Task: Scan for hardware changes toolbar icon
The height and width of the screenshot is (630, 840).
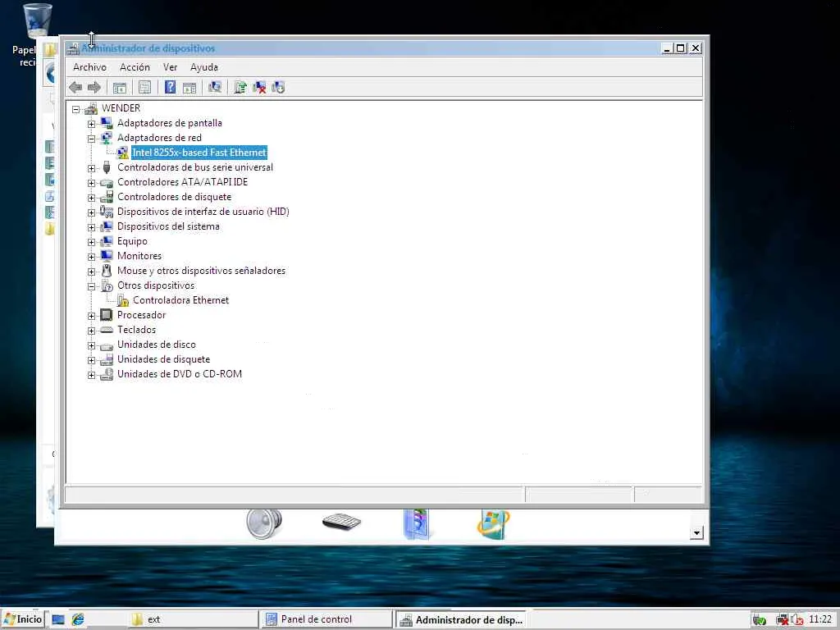Action: (x=215, y=87)
